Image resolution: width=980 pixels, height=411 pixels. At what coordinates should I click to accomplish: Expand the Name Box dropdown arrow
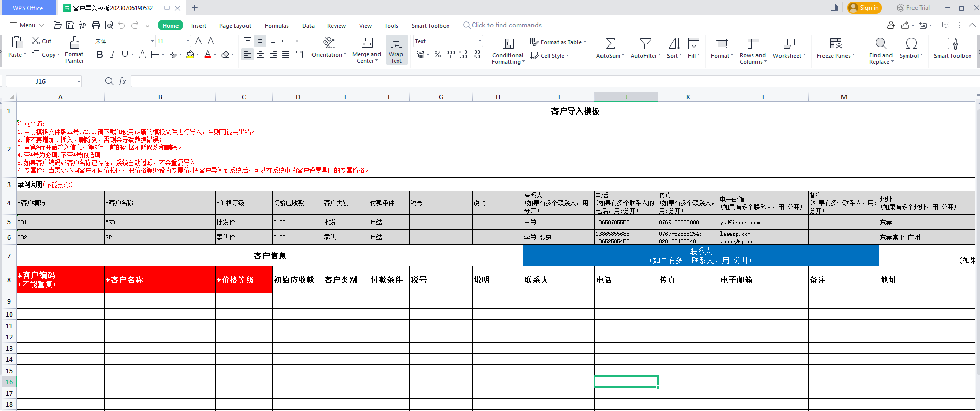tap(79, 82)
